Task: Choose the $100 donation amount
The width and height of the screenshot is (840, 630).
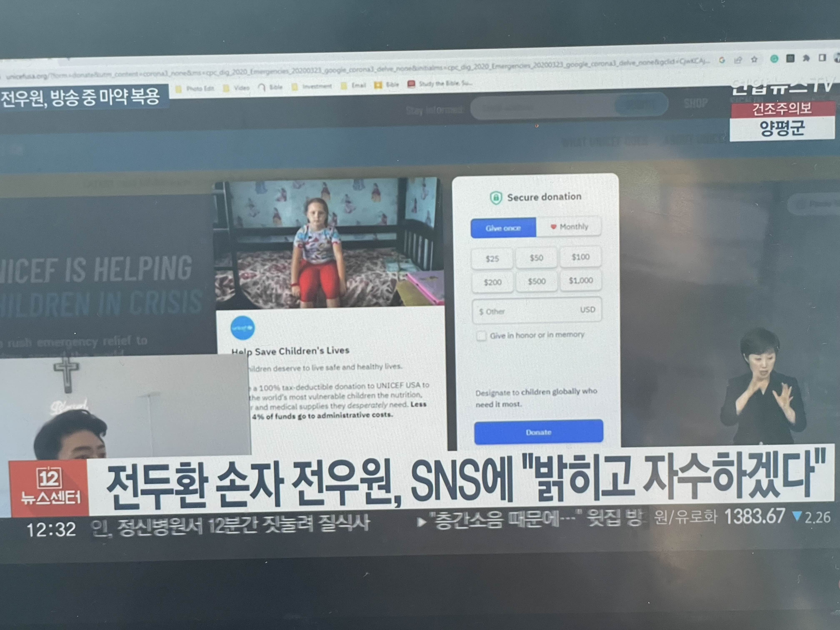Action: [x=580, y=257]
